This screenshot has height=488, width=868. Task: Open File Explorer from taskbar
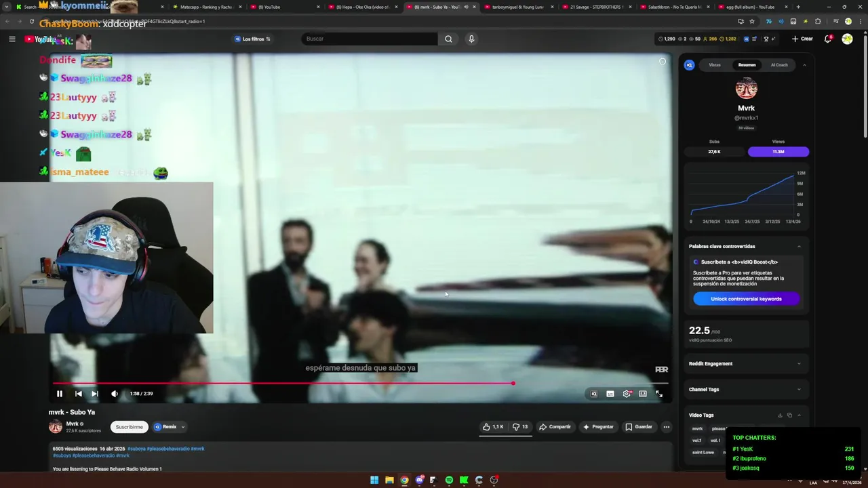pyautogui.click(x=389, y=480)
